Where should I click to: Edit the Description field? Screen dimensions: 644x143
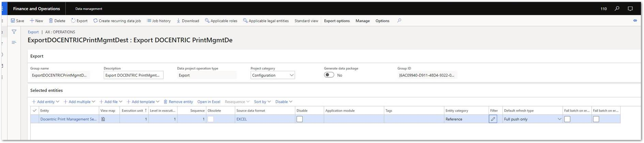(x=133, y=75)
